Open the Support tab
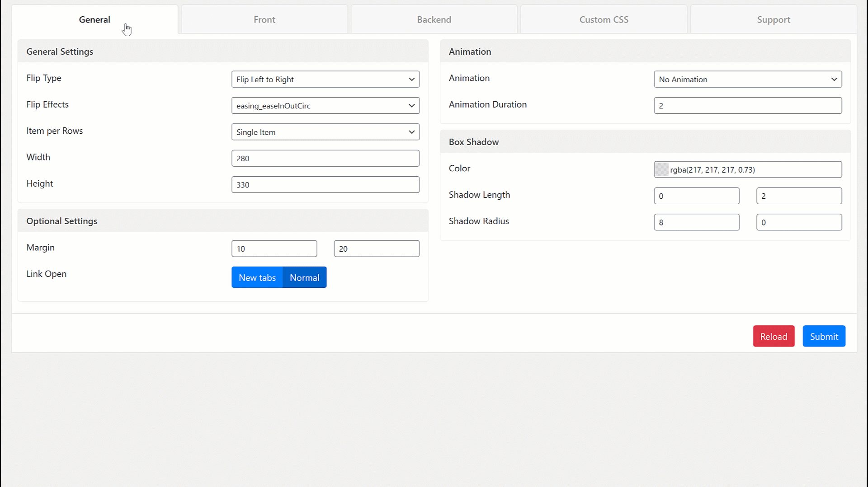The image size is (868, 487). coord(774,19)
